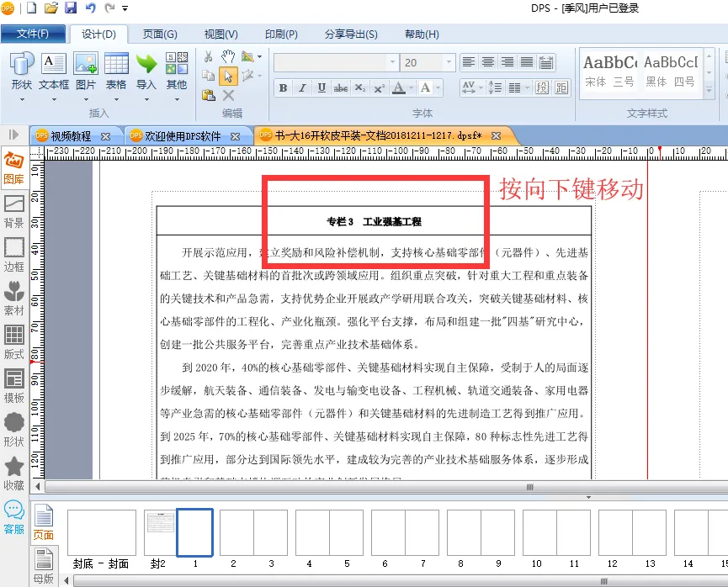Screen dimensions: 728x587
Task: Open the 文件(F) menu
Action: click(x=33, y=34)
